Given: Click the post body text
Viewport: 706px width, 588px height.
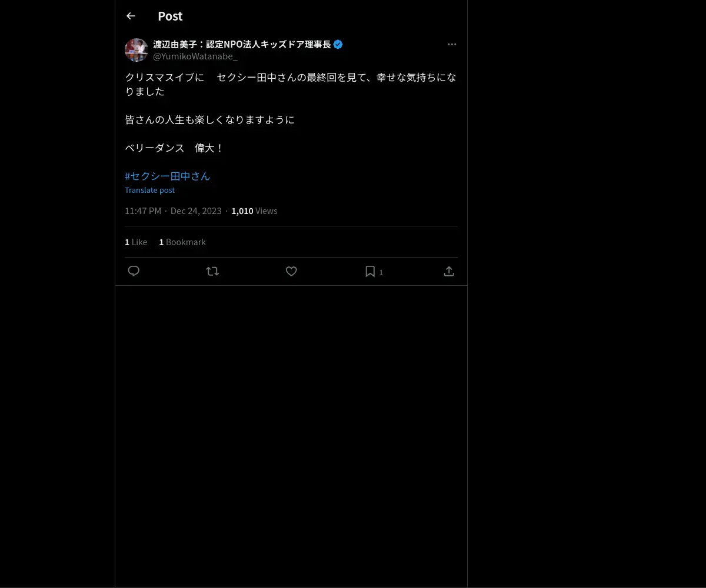Looking at the screenshot, I should 291,112.
